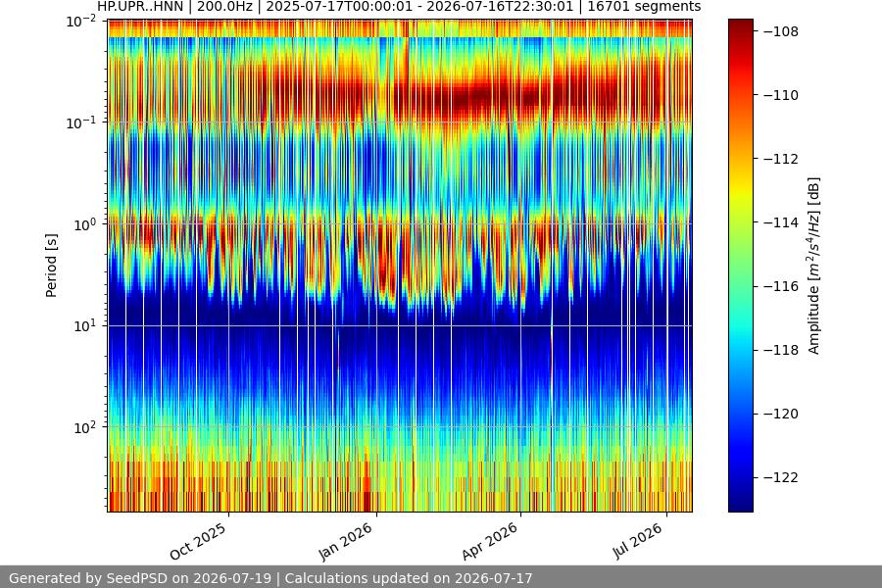This screenshot has height=588, width=882.
Task: Click the −120 colorbar tick label
Action: [x=781, y=414]
